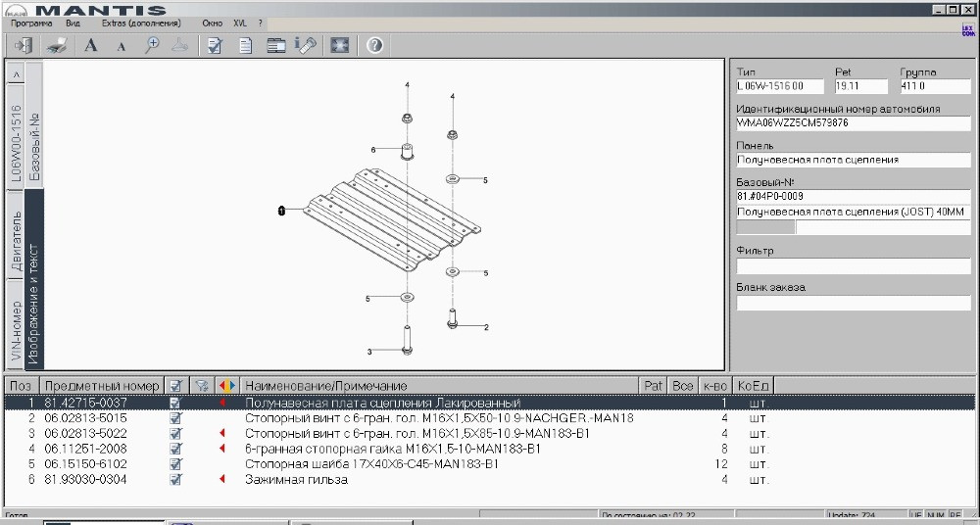Image resolution: width=980 pixels, height=525 pixels.
Task: Open help with the question mark icon
Action: [373, 45]
